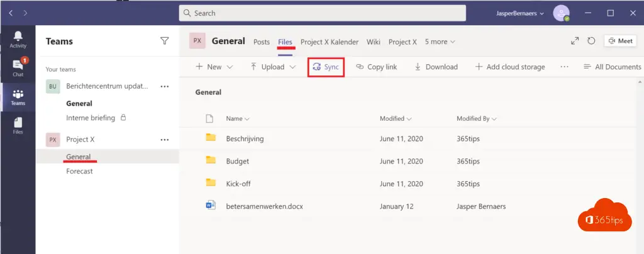Screen dimensions: 644x254
Task: Select the Berichtencentrum updat... team
Action: [x=107, y=87]
